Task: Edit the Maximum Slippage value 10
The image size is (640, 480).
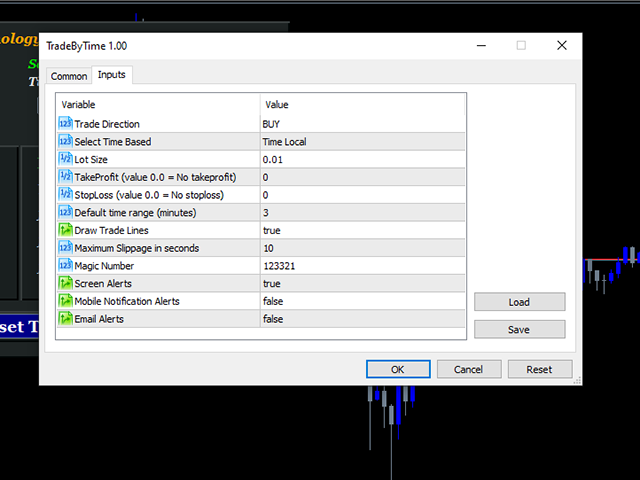Action: point(363,248)
